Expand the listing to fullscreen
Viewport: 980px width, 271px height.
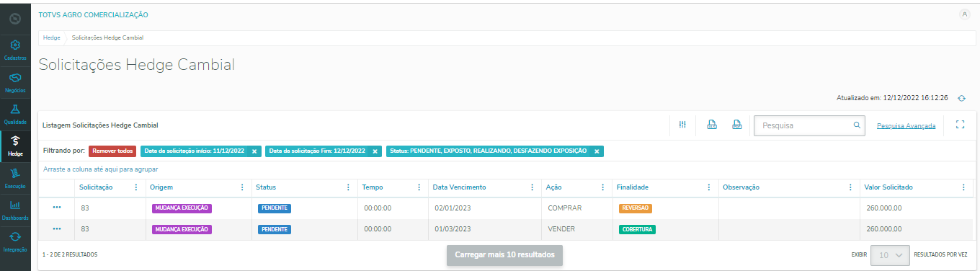959,125
